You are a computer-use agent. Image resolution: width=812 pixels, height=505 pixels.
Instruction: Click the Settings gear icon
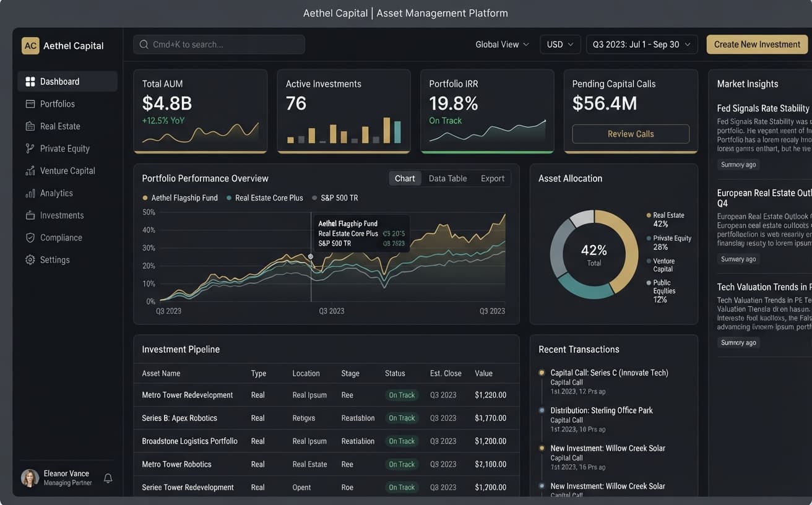coord(30,260)
